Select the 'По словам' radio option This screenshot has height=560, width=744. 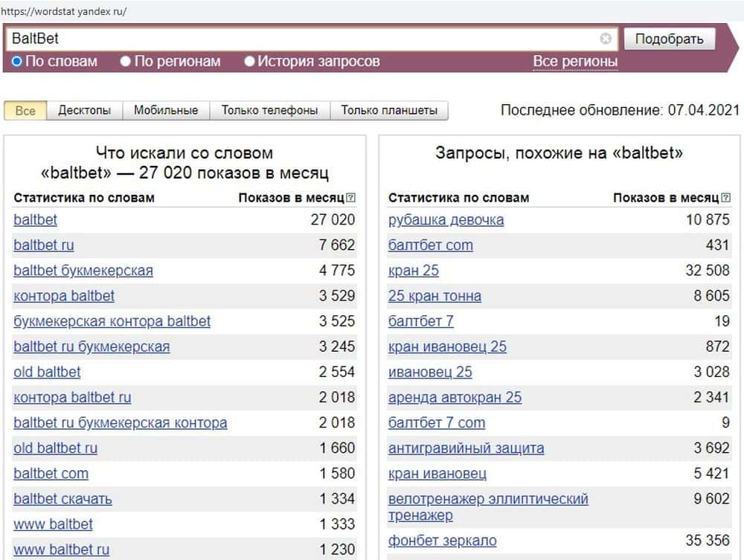(17, 62)
